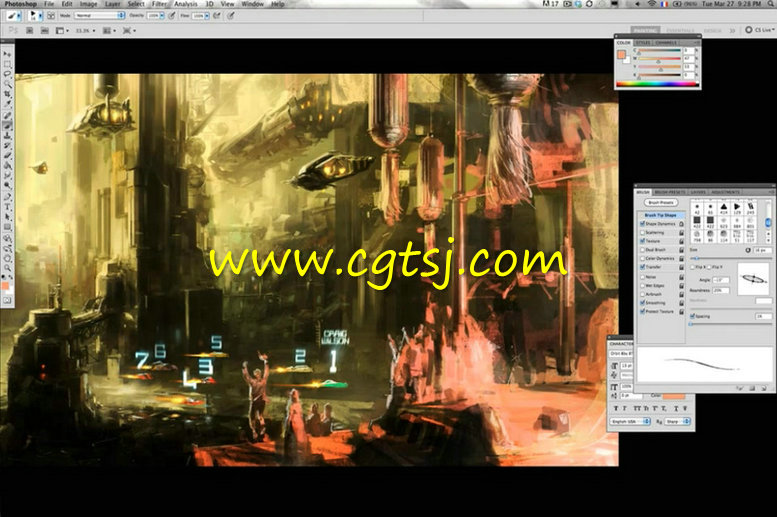Viewport: 777px width, 517px height.
Task: Toggle the Transfer checkbox
Action: click(642, 267)
